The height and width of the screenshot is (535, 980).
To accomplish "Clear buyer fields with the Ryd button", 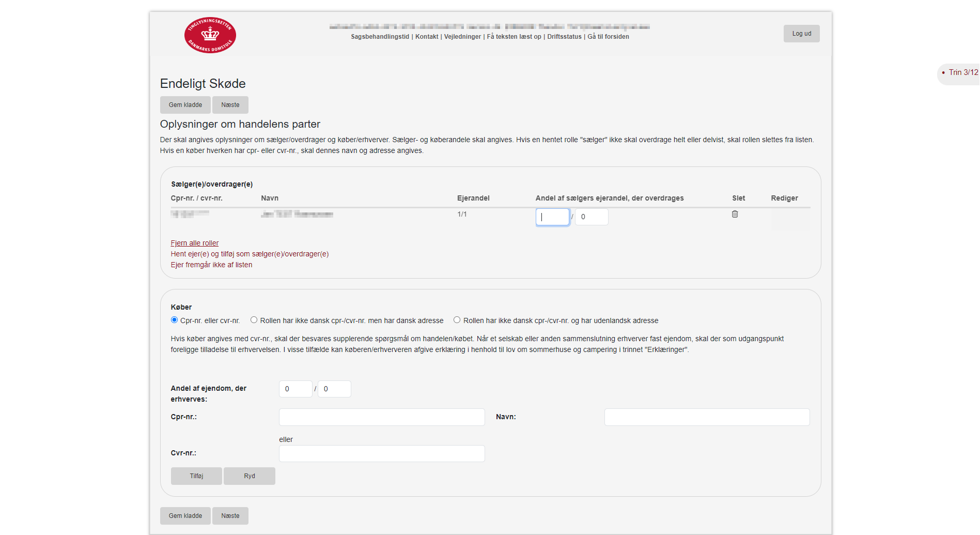I will (249, 476).
